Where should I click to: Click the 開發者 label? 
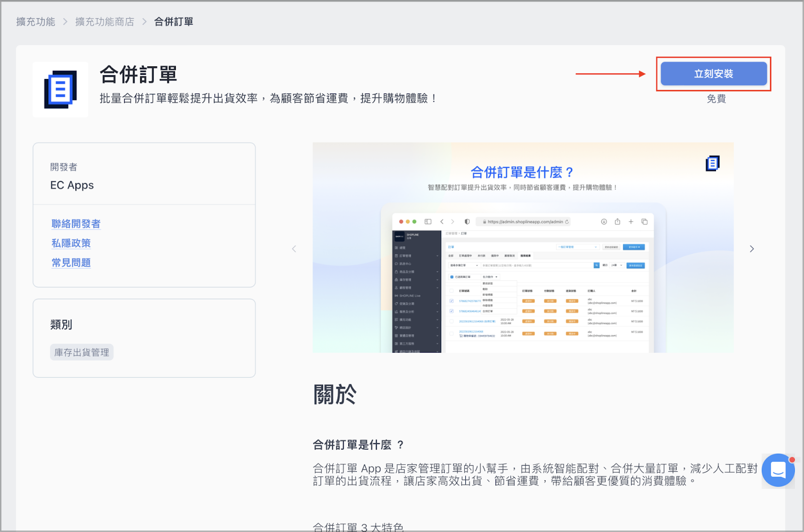point(64,167)
